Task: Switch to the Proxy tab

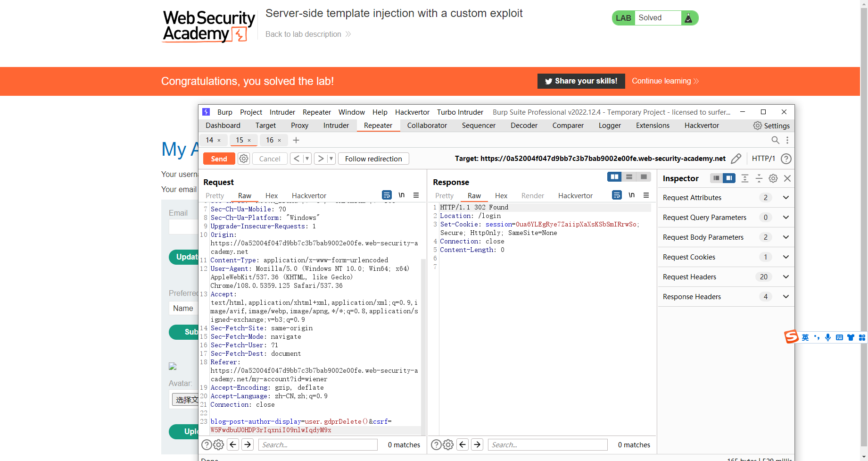Action: (x=299, y=126)
